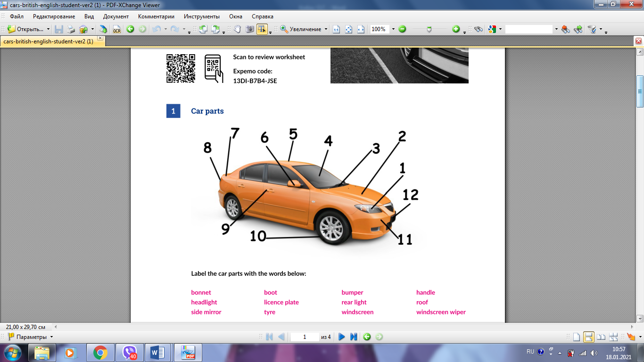The width and height of the screenshot is (644, 362).
Task: Click the Google search provider icon
Action: tap(492, 29)
